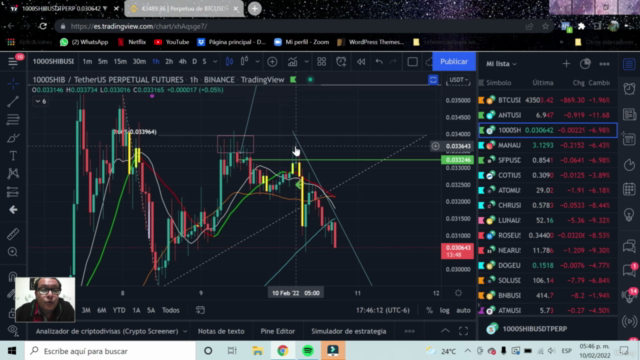Open the Fibonacci tools group
This screenshot has height=360, width=640.
click(13, 119)
